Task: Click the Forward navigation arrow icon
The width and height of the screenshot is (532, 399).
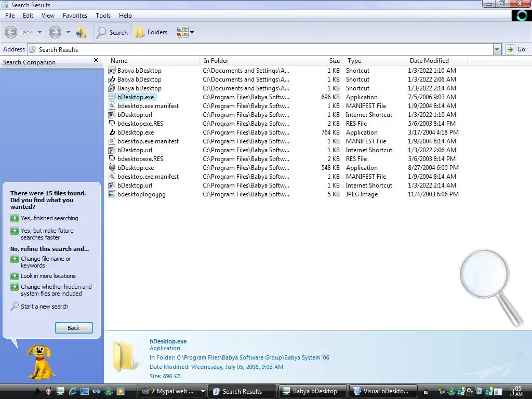Action: [x=55, y=32]
